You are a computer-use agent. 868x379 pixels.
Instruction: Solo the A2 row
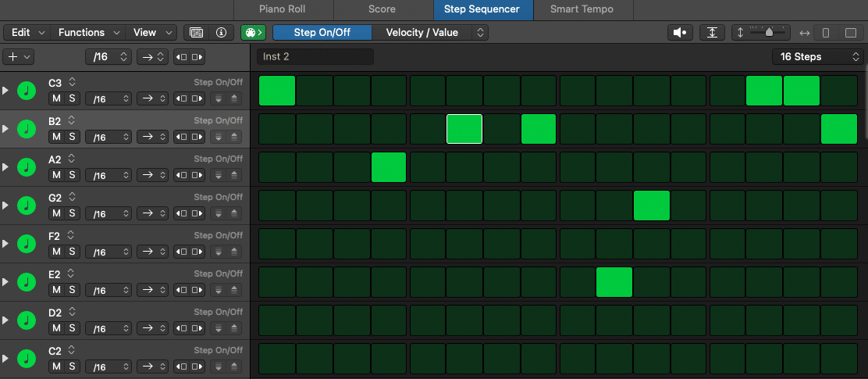point(72,175)
